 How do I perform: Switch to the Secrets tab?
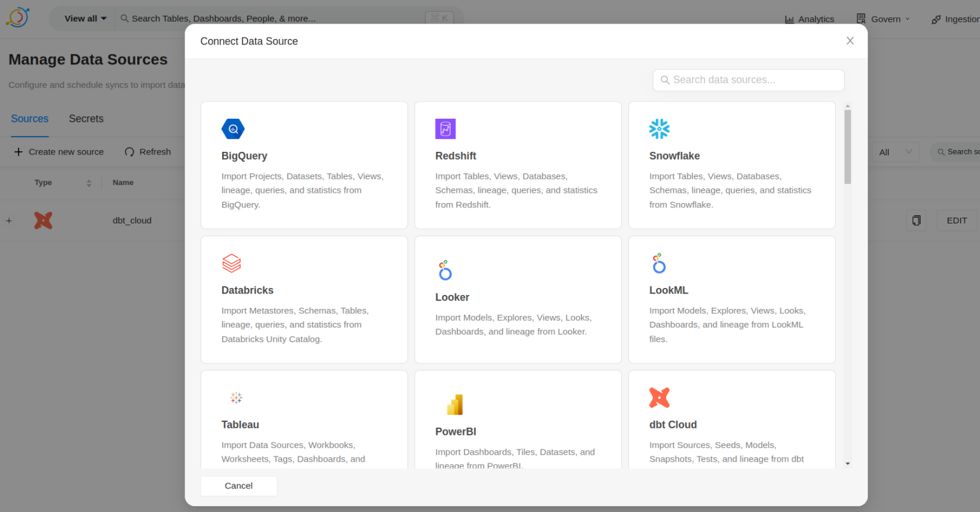pyautogui.click(x=85, y=119)
